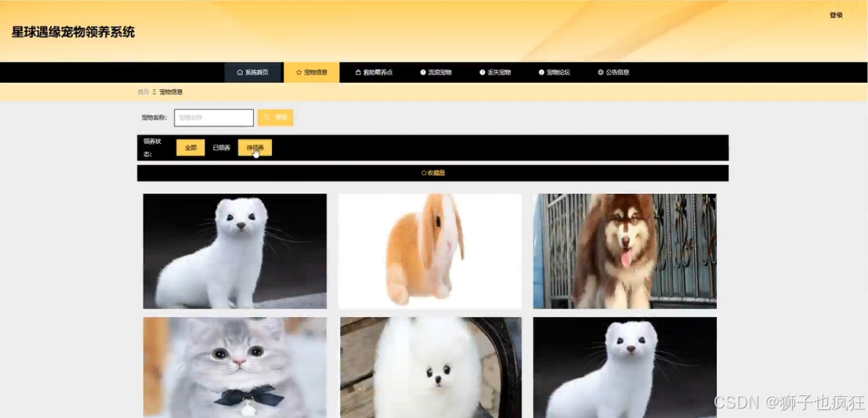Screen dimensions: 868x418
Task: Click the 首页 breadcrumb link
Action: tap(143, 92)
